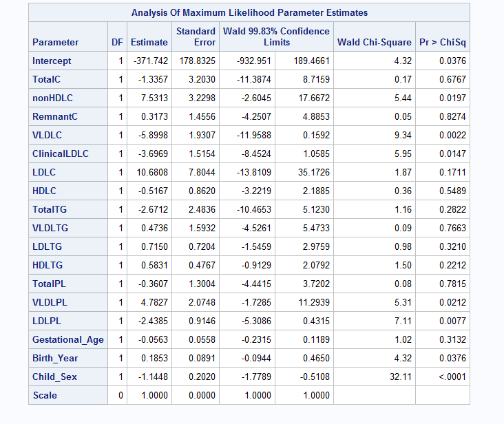Click the Standard Error column header
This screenshot has height=424, width=504.
pyautogui.click(x=196, y=36)
